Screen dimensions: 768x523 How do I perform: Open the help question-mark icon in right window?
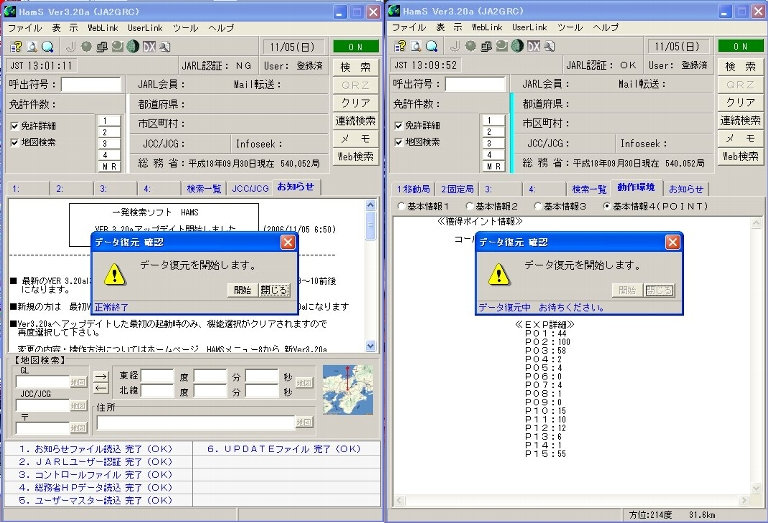[400, 47]
